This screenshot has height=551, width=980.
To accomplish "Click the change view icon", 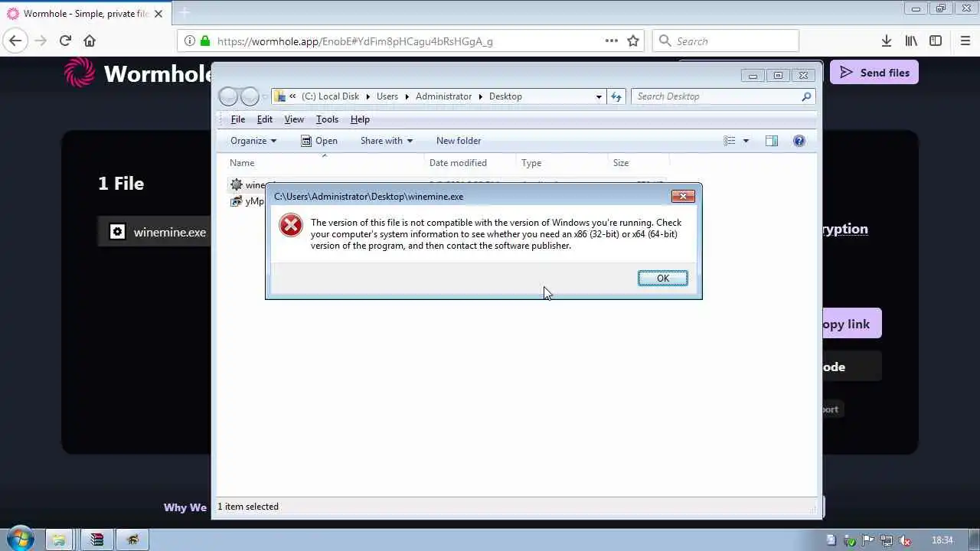I will pyautogui.click(x=730, y=141).
